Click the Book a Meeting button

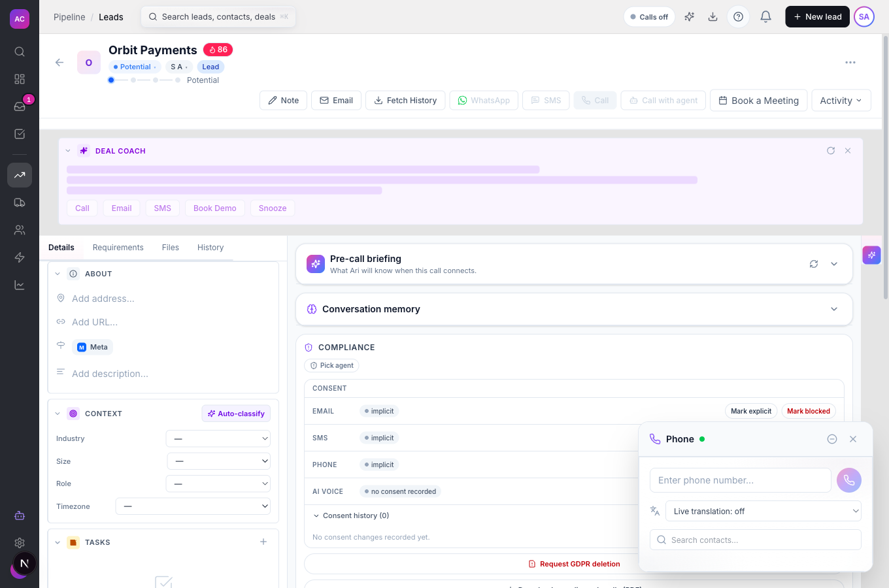(758, 101)
